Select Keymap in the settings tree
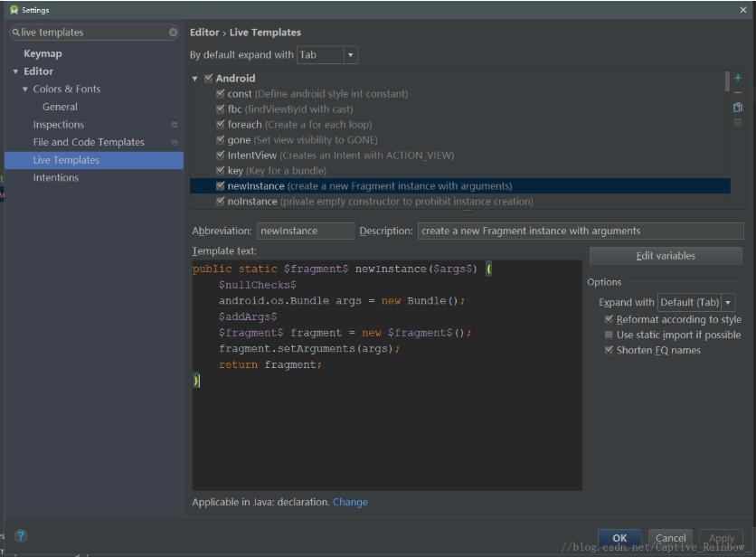Viewport: 756px width, 557px height. click(x=43, y=53)
